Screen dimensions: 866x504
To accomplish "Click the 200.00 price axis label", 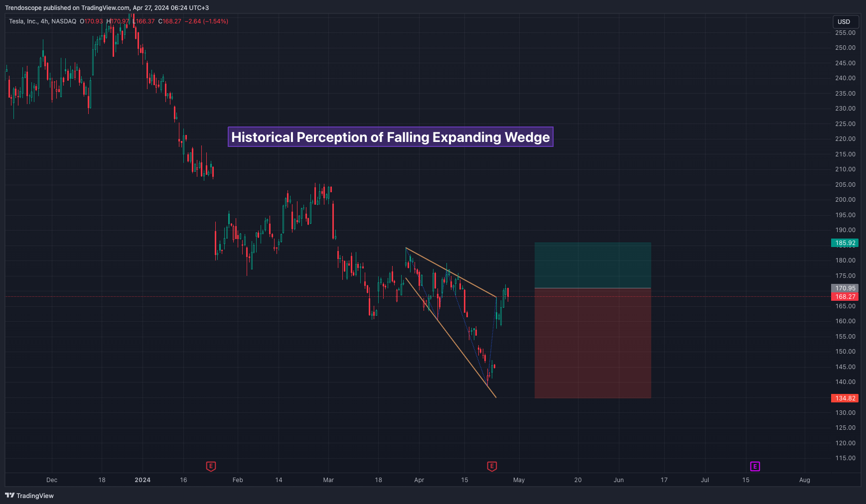I will [x=845, y=200].
